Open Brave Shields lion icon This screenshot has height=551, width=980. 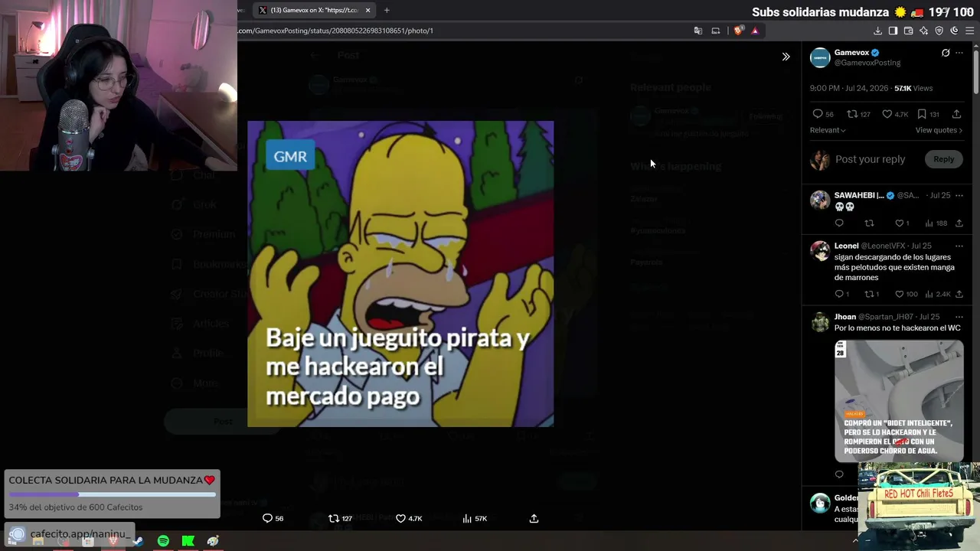[738, 31]
